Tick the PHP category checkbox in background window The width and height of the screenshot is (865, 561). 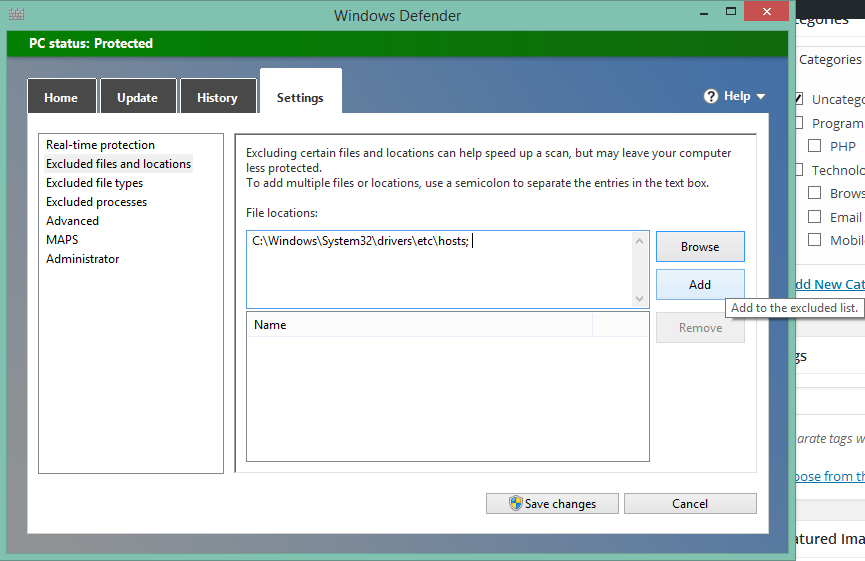tap(814, 146)
